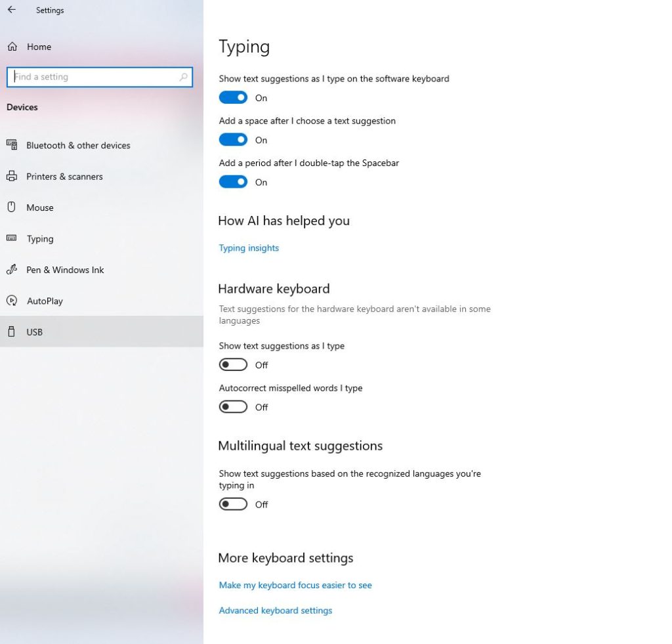Go to Mouse settings
The width and height of the screenshot is (672, 644).
point(102,207)
